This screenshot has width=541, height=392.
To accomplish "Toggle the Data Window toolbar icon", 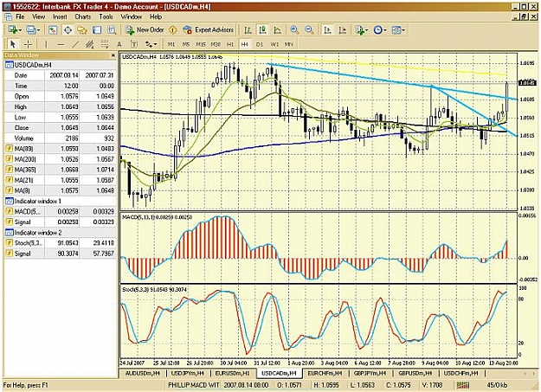I will [x=68, y=30].
